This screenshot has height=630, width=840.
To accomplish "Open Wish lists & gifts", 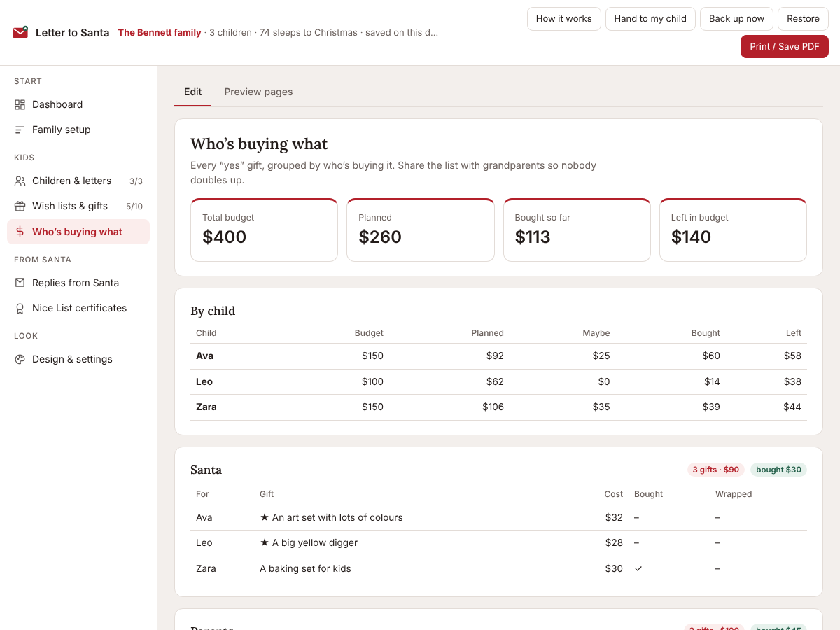I will (78, 206).
